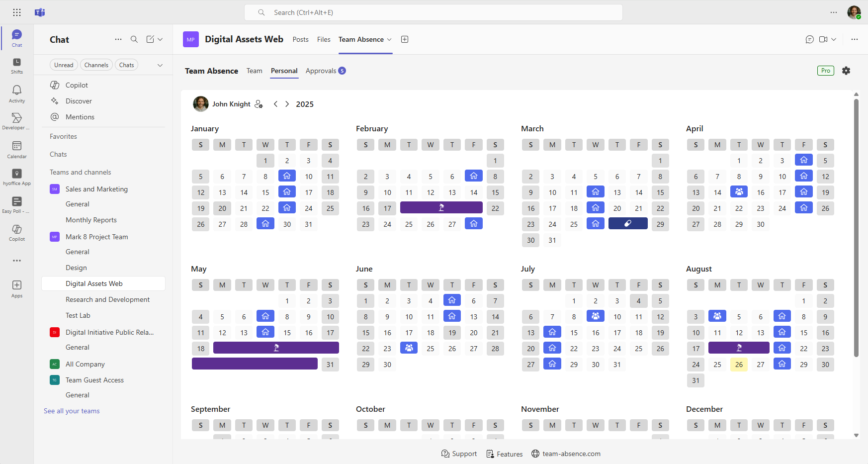The width and height of the screenshot is (868, 464).
Task: Switch to the Team view tab
Action: 254,71
